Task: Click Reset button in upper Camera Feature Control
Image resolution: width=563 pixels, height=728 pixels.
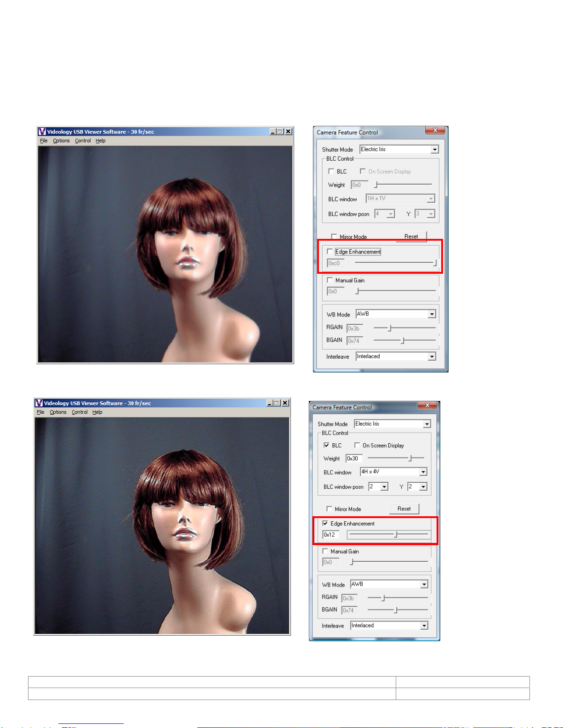Action: 411,236
